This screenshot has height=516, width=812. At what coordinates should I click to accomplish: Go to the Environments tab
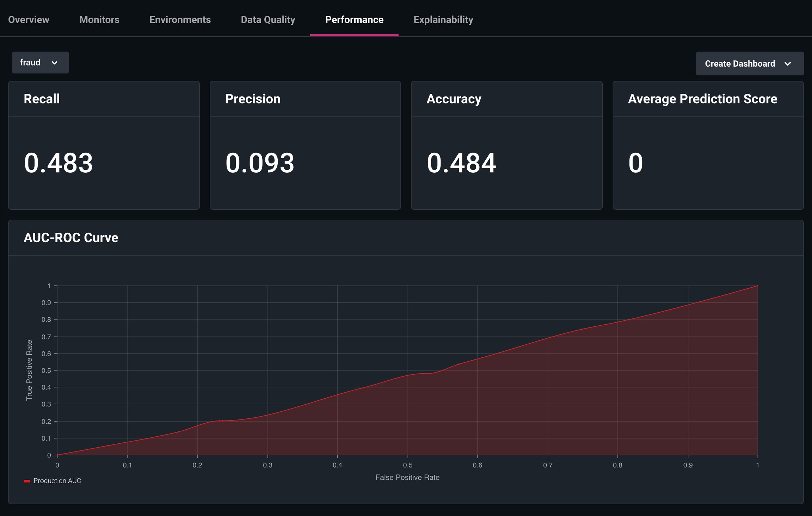tap(180, 19)
